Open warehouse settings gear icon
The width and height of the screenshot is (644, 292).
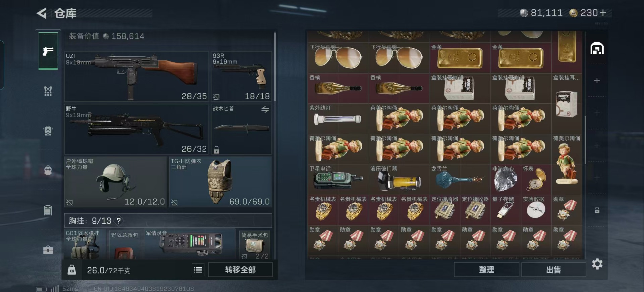point(597,264)
